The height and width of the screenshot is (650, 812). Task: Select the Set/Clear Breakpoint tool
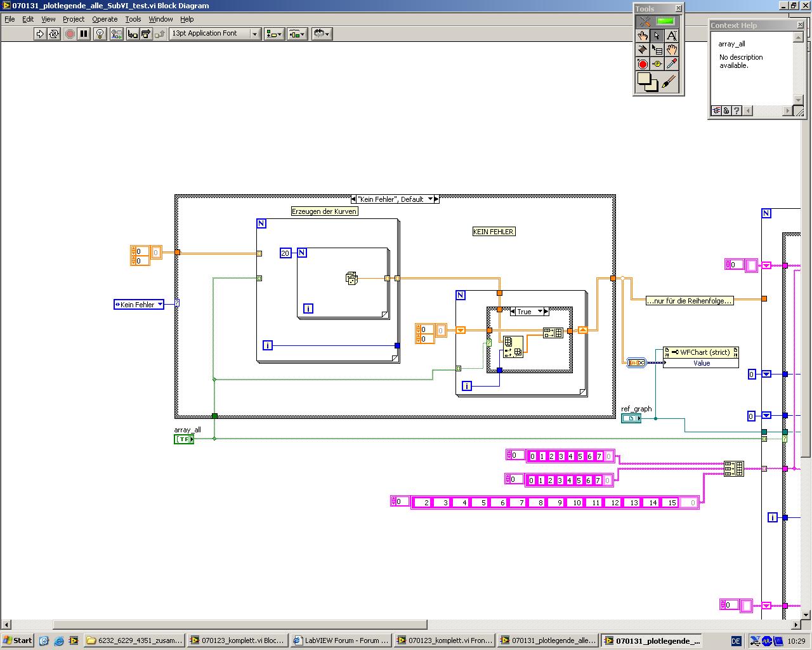pyautogui.click(x=643, y=64)
